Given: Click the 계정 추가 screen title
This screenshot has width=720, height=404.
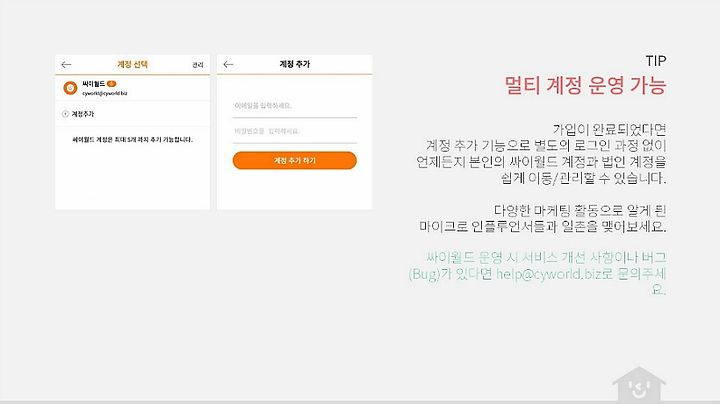Looking at the screenshot, I should coord(295,64).
